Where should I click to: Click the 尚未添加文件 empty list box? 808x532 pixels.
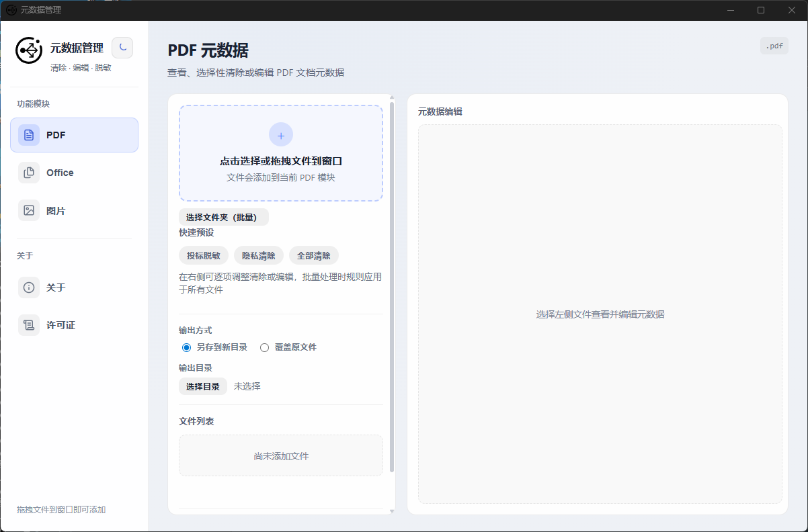(281, 455)
